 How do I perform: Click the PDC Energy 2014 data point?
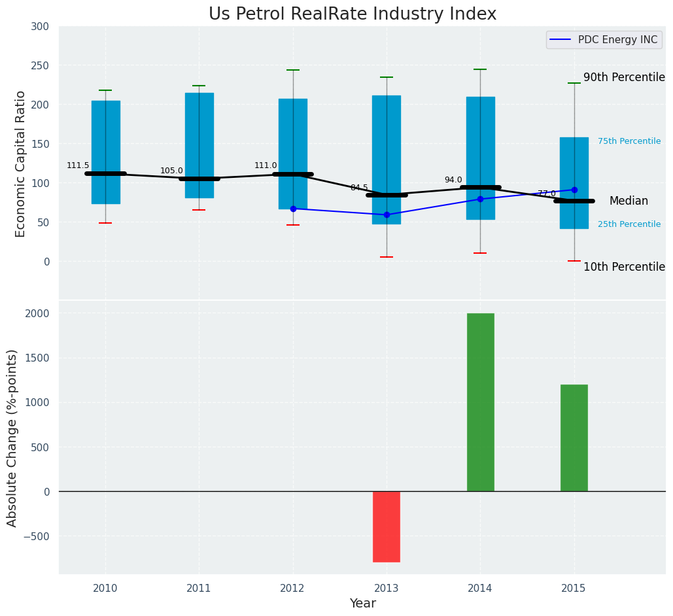(480, 199)
